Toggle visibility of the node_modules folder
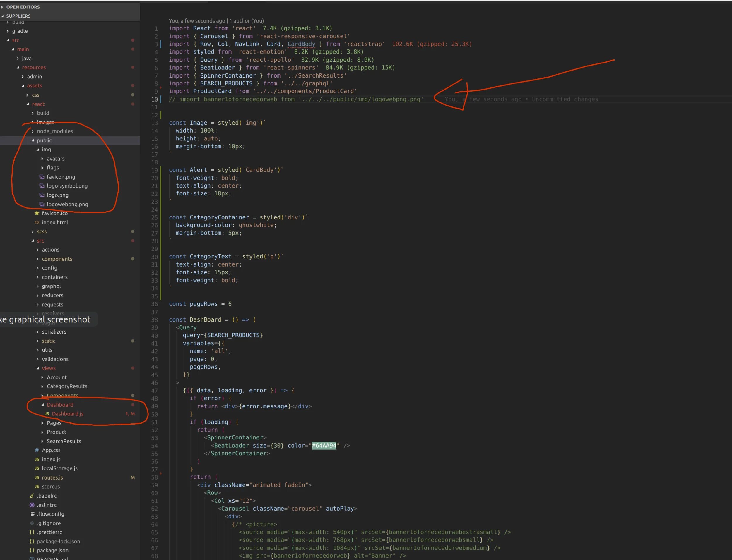This screenshot has width=732, height=560. click(x=33, y=130)
